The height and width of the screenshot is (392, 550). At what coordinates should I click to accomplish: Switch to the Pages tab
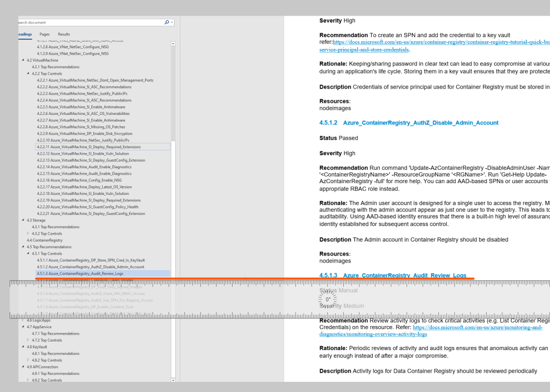tap(45, 34)
